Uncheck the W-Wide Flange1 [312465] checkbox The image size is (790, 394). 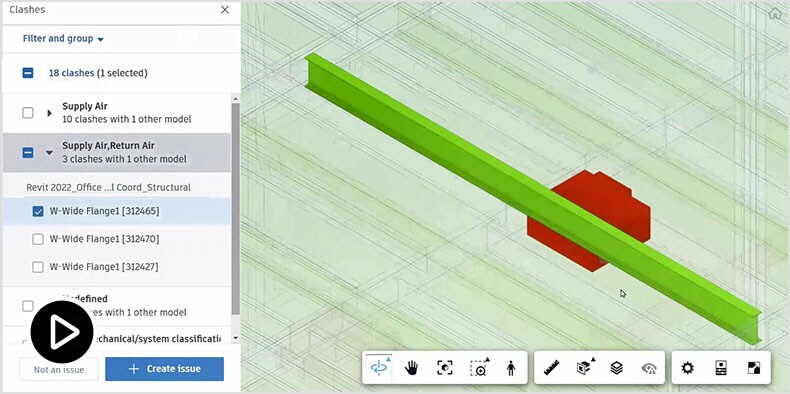point(38,212)
